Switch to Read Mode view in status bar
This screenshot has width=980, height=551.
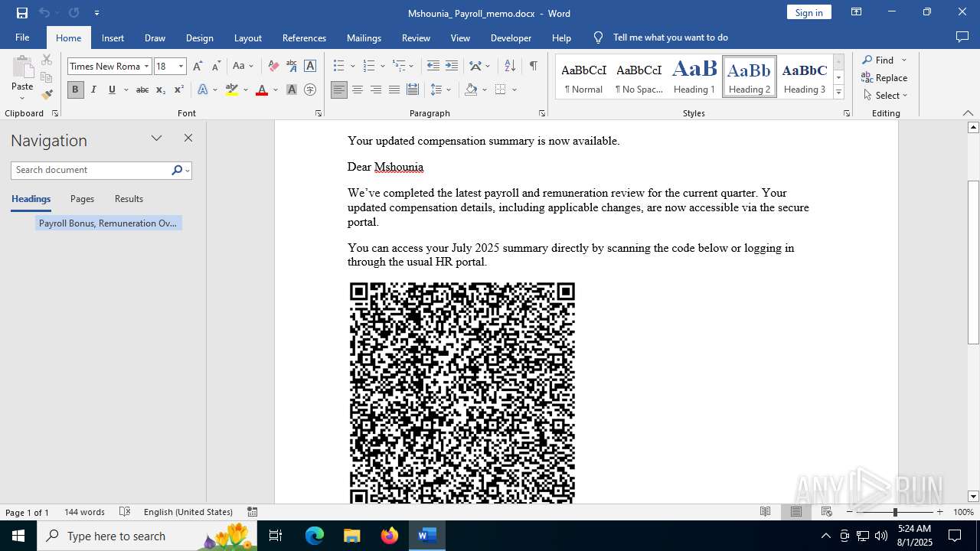point(765,512)
